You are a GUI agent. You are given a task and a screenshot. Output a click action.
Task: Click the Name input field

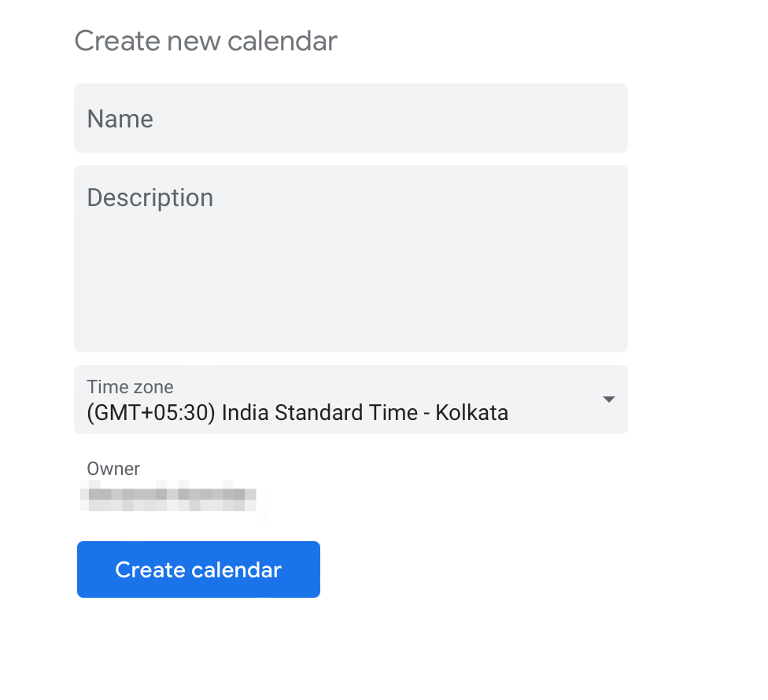tap(350, 118)
